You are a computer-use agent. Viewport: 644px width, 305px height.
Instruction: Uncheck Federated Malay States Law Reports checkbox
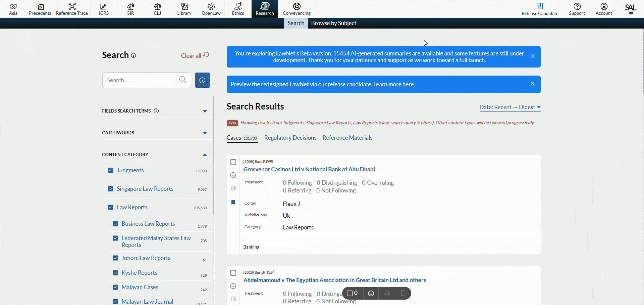(x=115, y=238)
